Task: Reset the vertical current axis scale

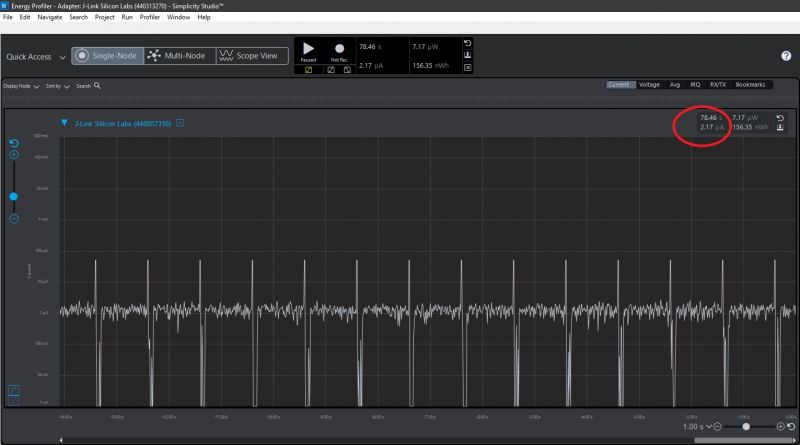Action: [14, 143]
